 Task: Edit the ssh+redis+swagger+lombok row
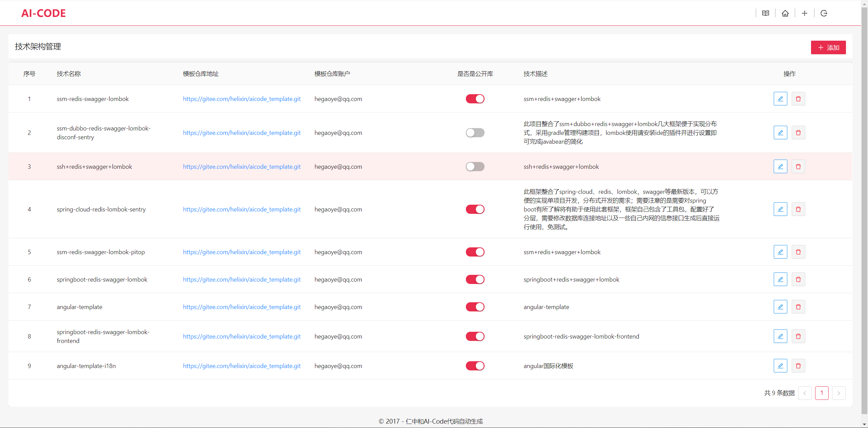pyautogui.click(x=780, y=166)
